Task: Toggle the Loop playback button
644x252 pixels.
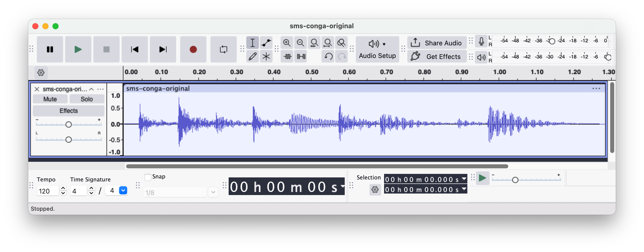Action: tap(223, 49)
